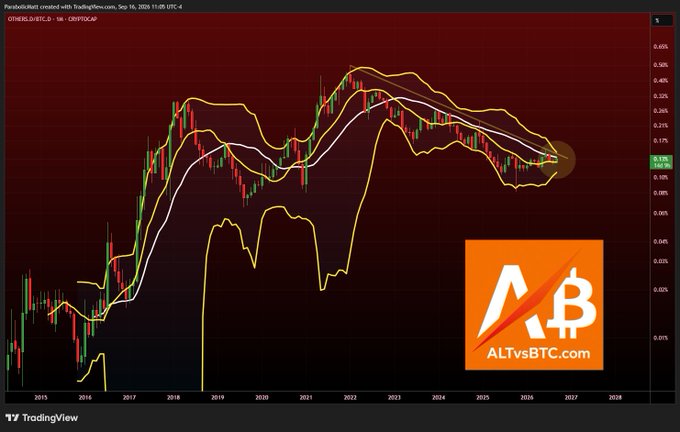Click the 0.32% price axis label
This screenshot has width=680, height=432.
click(x=661, y=96)
